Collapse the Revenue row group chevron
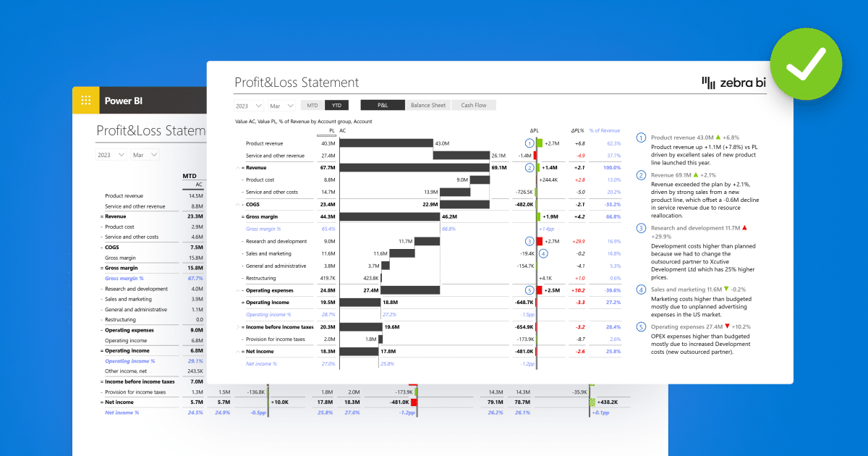Viewport: 868px width, 456px height. click(237, 168)
